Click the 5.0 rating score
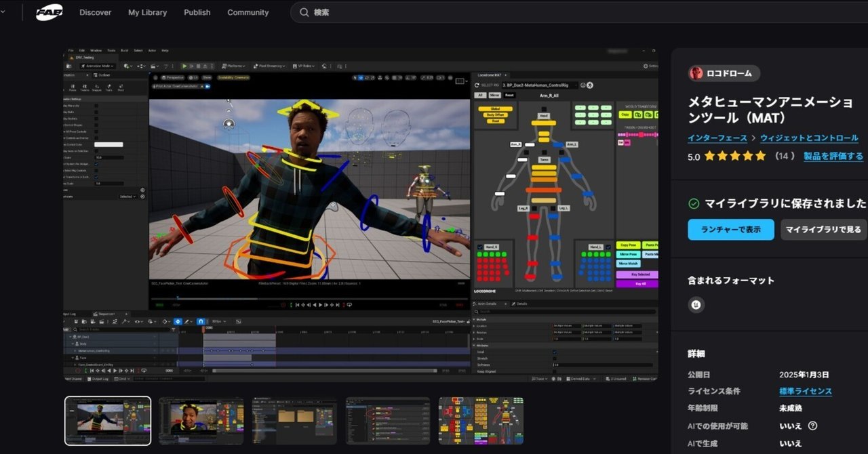 (x=694, y=157)
